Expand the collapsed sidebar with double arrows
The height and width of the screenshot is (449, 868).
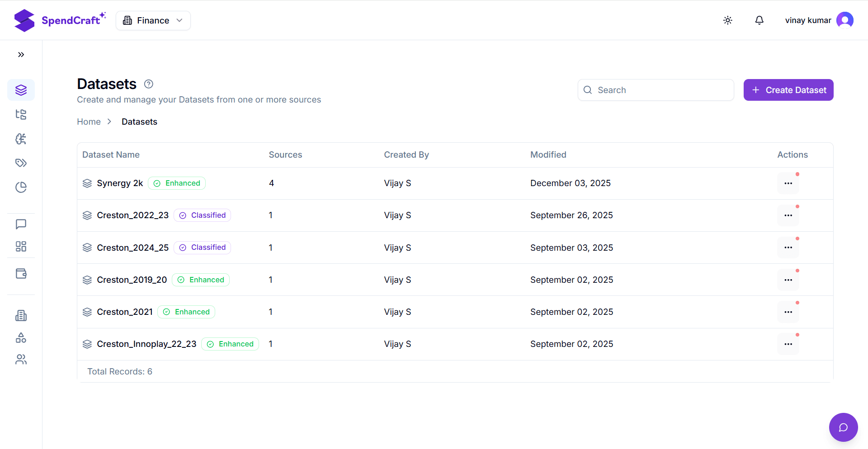[x=21, y=54]
